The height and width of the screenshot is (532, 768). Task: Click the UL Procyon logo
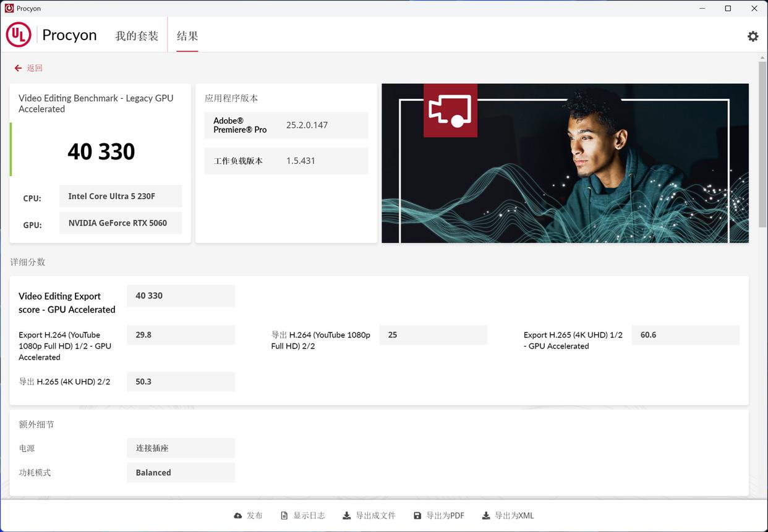[x=19, y=35]
